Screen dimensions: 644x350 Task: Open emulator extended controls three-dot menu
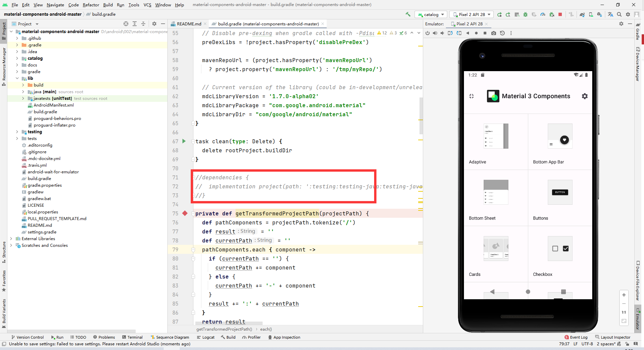(x=511, y=33)
